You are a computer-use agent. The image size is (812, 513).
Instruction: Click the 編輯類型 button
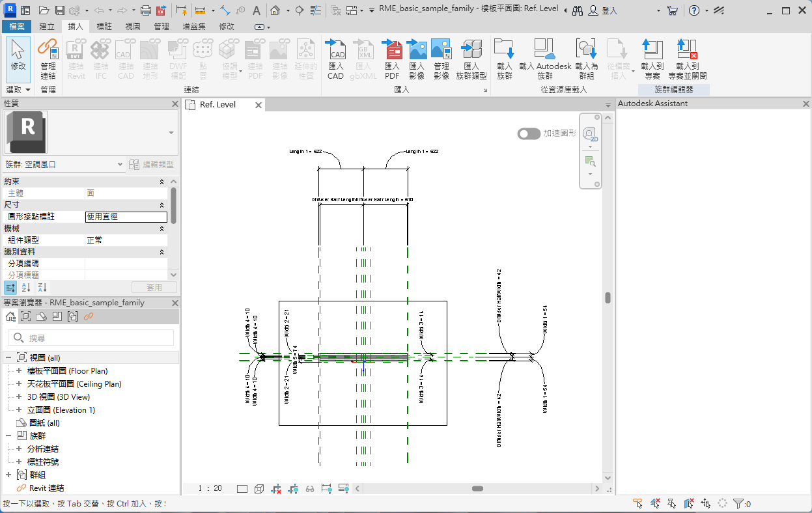(x=151, y=165)
